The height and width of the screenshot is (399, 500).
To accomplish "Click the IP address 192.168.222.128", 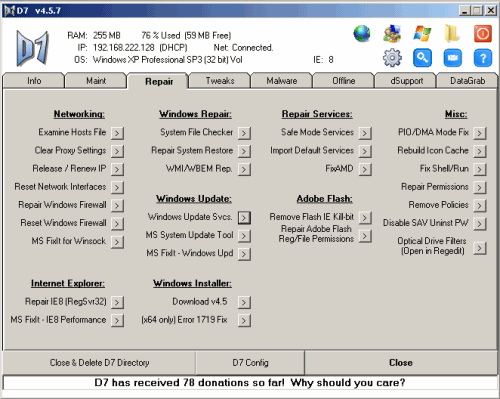I will (124, 48).
